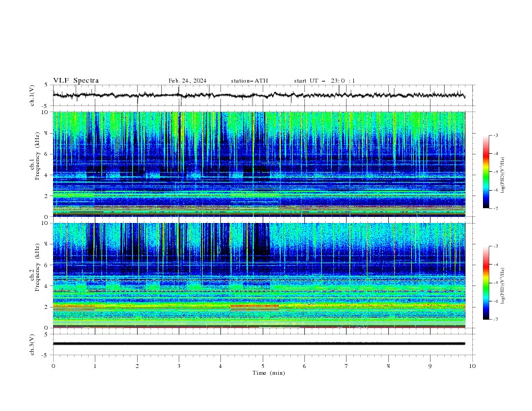The image size is (532, 411).
Task: Click the ch.2 PSD color scale bar
Action: click(486, 283)
